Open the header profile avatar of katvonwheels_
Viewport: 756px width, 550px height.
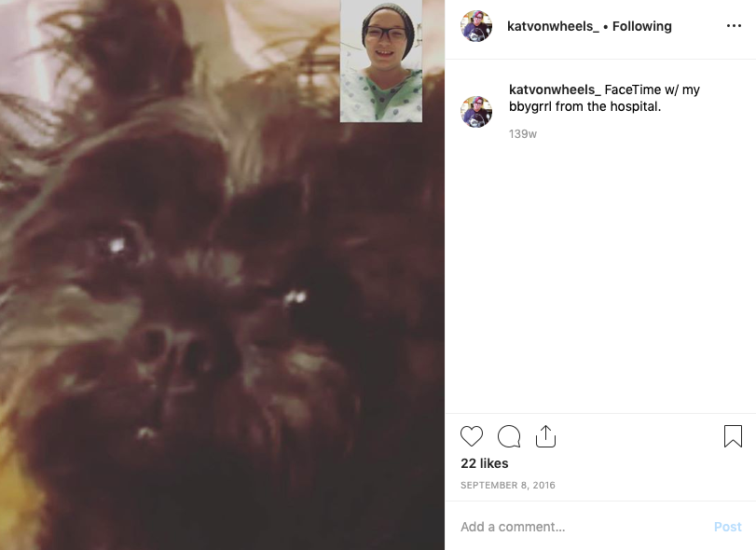click(475, 26)
